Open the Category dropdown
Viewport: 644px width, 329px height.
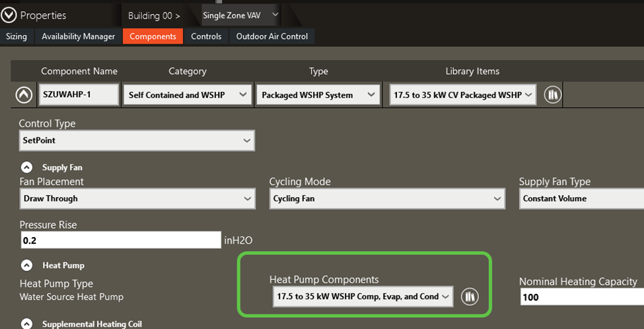[187, 95]
